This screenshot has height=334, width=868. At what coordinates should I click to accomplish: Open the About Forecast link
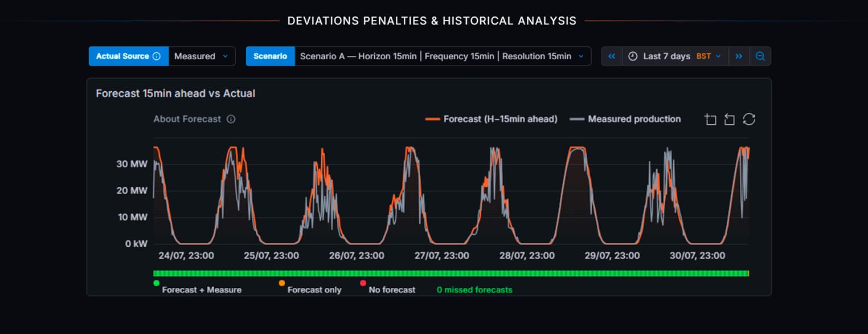(187, 119)
